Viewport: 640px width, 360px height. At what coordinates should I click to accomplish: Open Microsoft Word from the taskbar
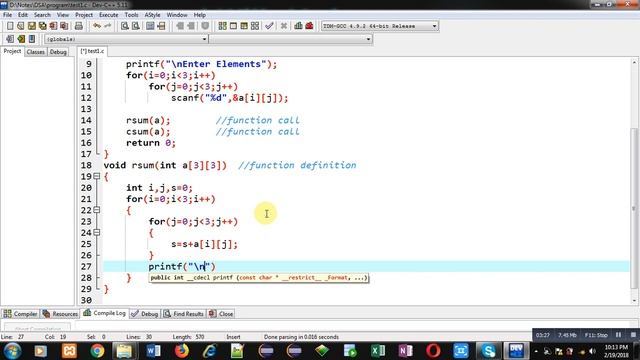tap(153, 351)
